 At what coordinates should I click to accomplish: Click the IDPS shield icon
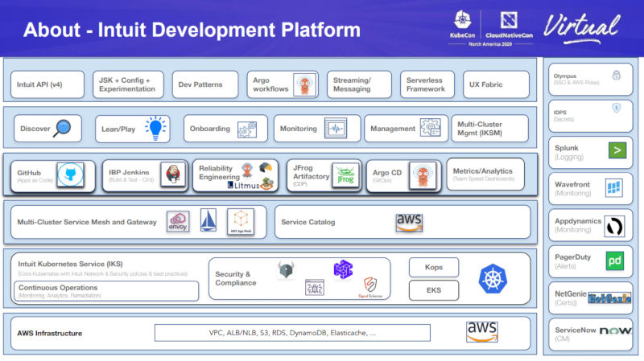click(x=616, y=108)
